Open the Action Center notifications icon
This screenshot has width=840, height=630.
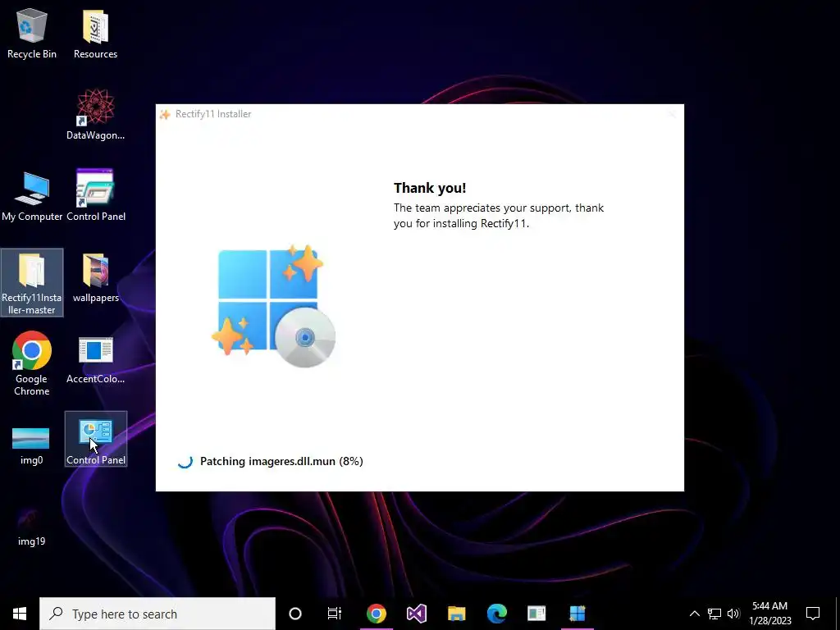[x=813, y=614]
